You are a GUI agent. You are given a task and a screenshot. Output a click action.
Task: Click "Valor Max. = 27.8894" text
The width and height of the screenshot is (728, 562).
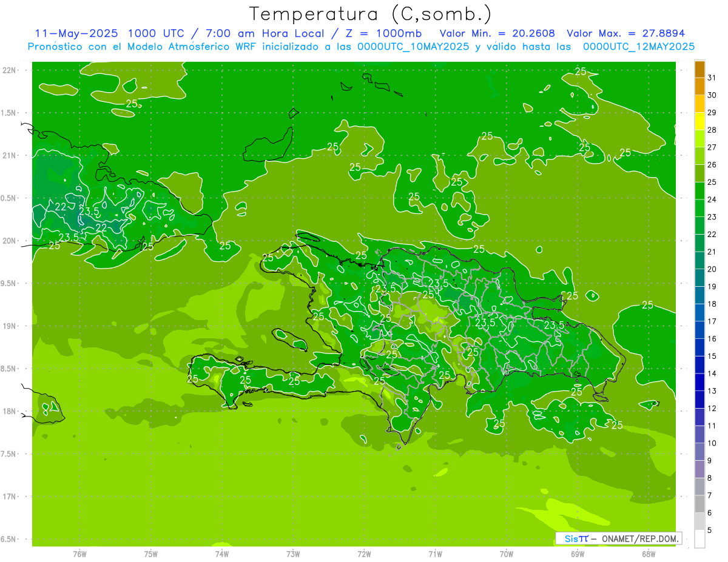pyautogui.click(x=625, y=33)
